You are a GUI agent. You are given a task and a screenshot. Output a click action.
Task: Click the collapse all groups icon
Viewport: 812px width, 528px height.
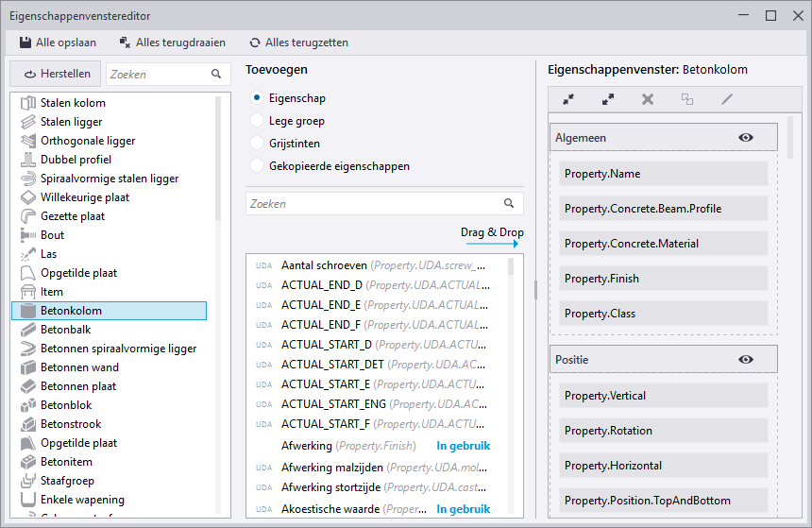click(x=568, y=99)
